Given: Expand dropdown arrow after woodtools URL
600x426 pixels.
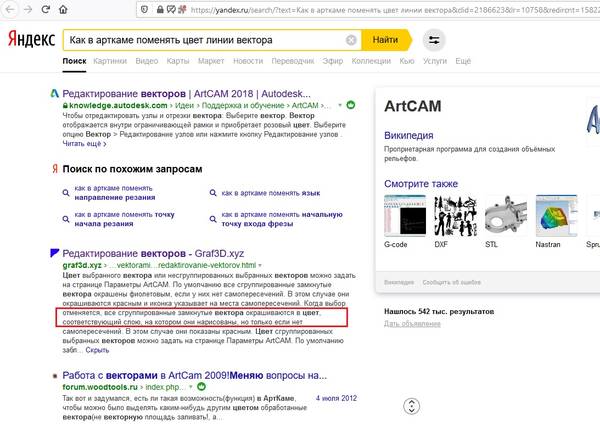Looking at the screenshot, I should tap(191, 387).
